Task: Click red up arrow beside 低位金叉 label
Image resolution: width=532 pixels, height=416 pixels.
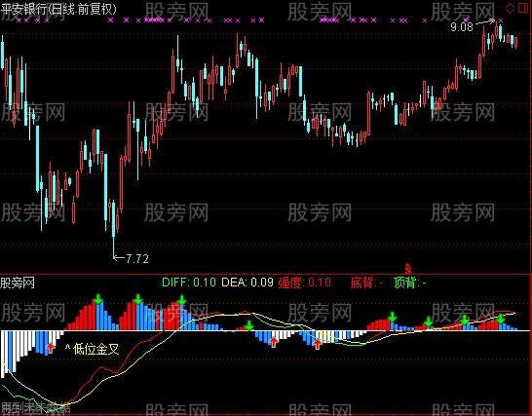Action: pos(51,348)
